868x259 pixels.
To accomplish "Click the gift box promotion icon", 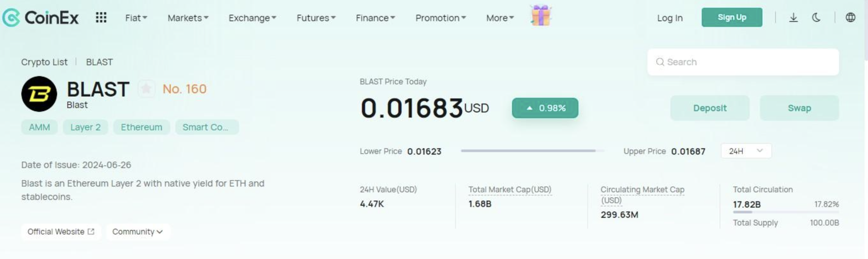I will pyautogui.click(x=541, y=16).
